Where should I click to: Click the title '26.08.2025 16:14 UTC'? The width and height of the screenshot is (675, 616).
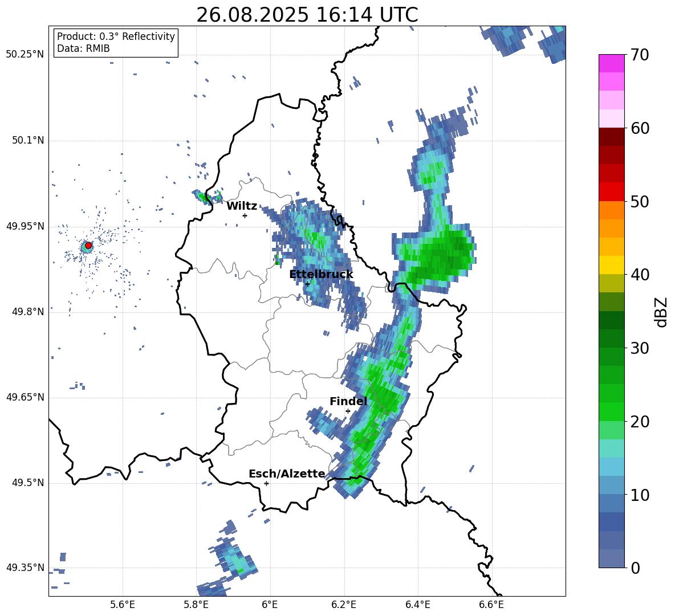tap(307, 15)
